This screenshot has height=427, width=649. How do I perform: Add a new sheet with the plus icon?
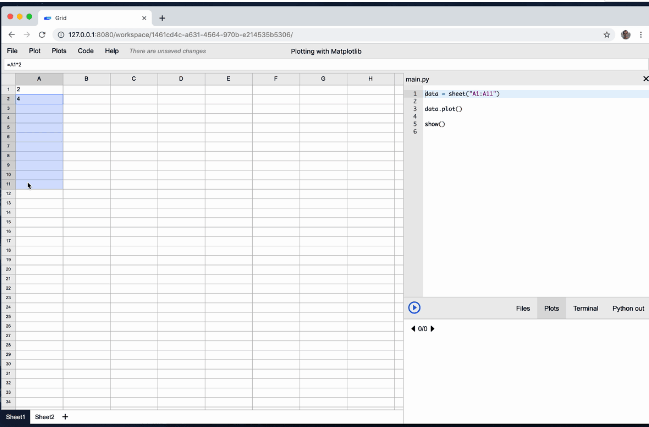pyautogui.click(x=65, y=417)
